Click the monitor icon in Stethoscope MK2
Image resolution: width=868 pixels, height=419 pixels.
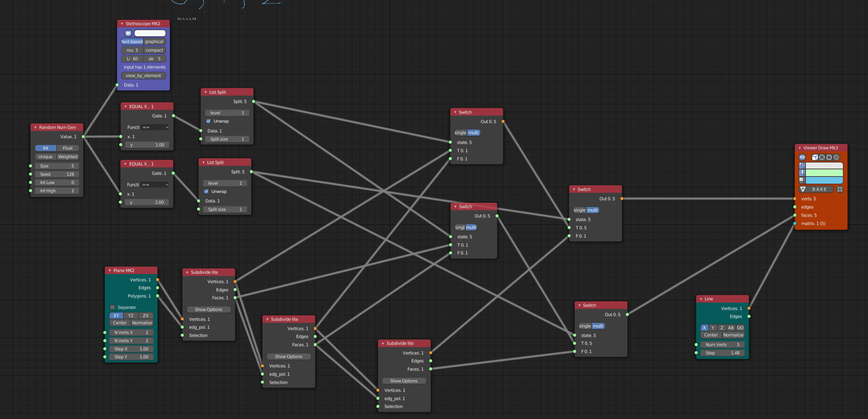tap(128, 33)
